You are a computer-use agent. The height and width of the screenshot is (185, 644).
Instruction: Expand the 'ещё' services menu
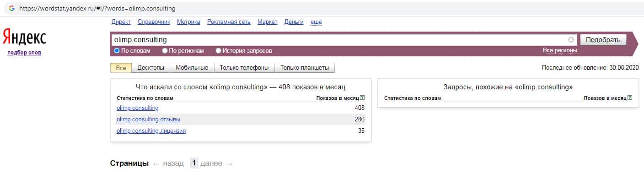point(316,22)
